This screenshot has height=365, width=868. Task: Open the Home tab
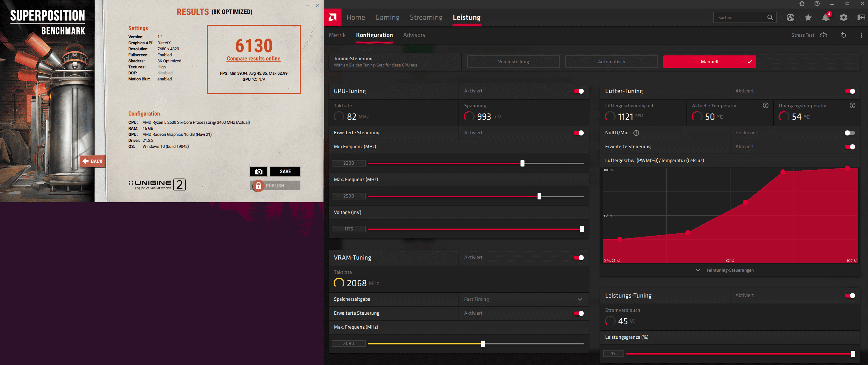tap(355, 17)
